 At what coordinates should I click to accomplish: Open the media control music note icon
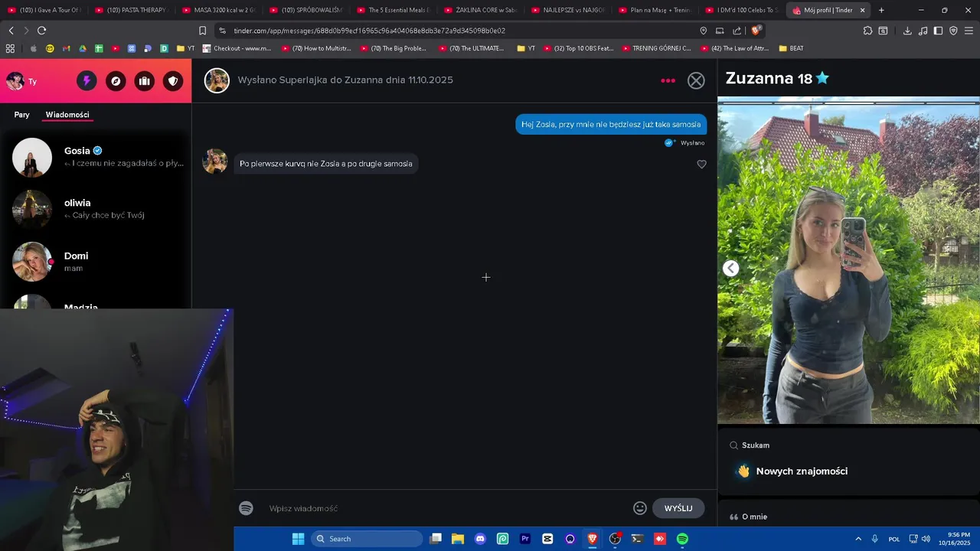point(923,31)
